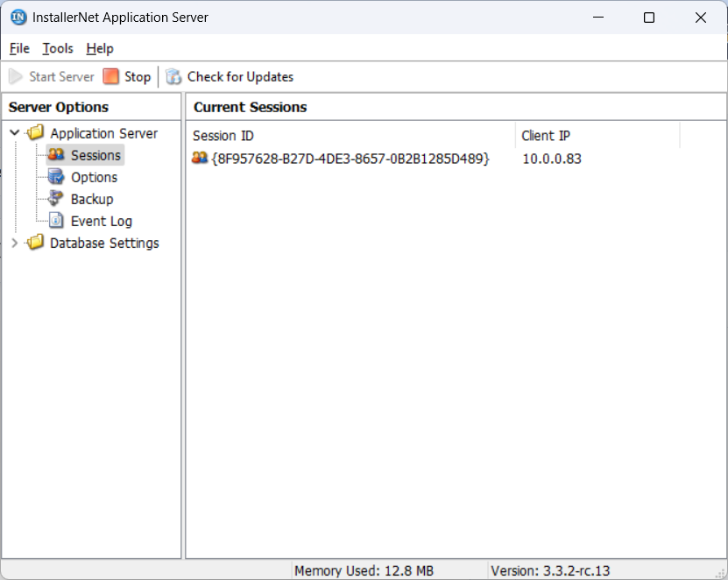Click the session row users icon
The height and width of the screenshot is (580, 728).
pyautogui.click(x=200, y=158)
